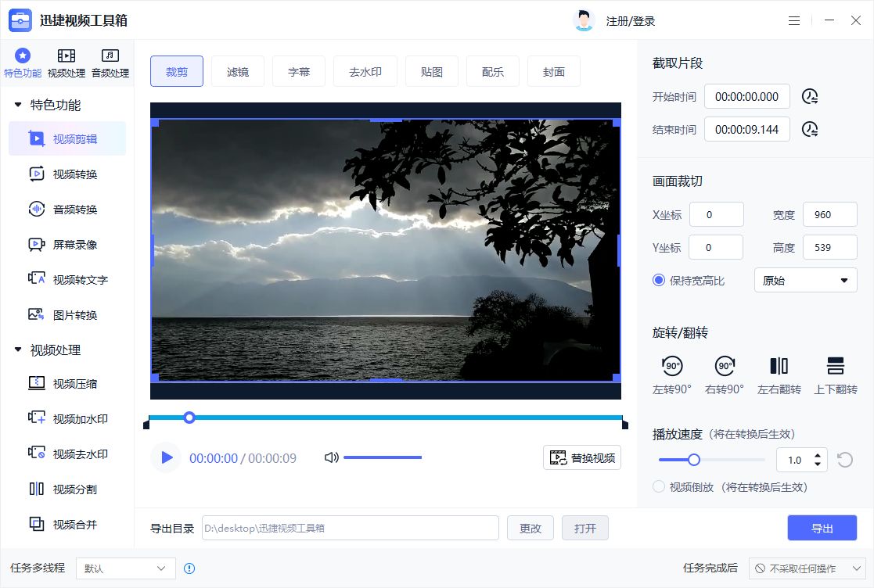Click the 高度 input field
874x588 pixels.
pyautogui.click(x=830, y=247)
